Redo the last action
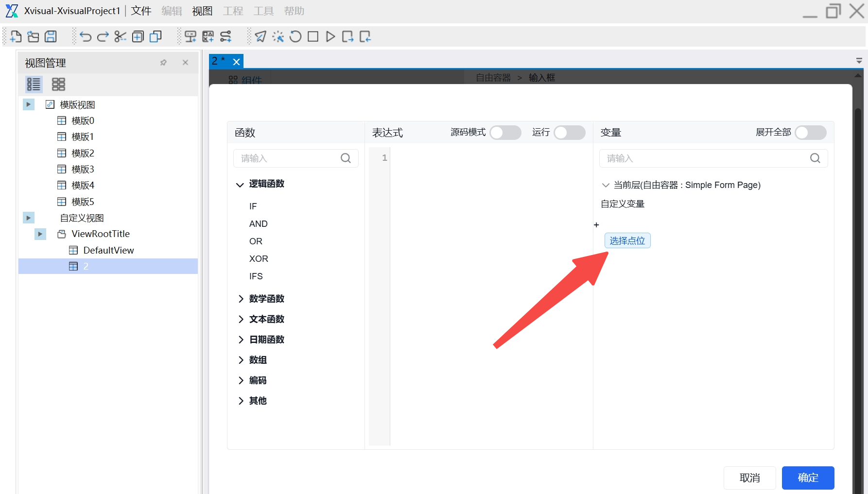Viewport: 868px width, 494px height. [x=103, y=36]
